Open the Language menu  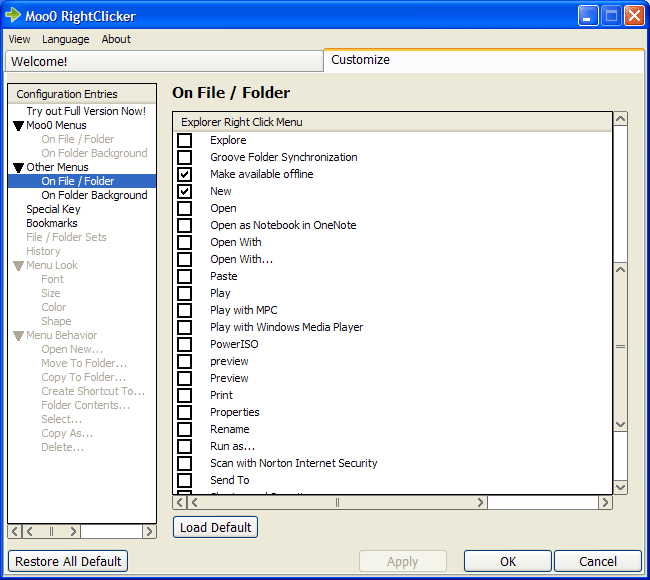click(65, 39)
